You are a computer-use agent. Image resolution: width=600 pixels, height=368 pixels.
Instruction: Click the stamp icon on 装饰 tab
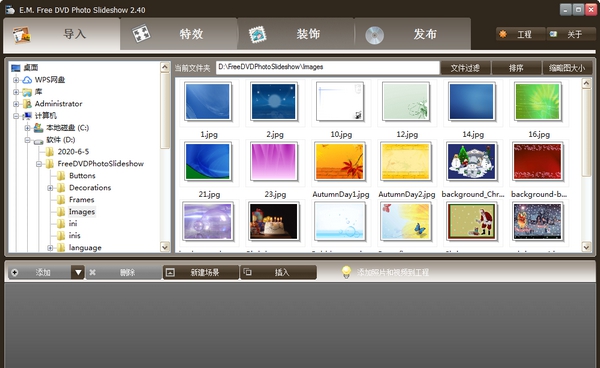pyautogui.click(x=258, y=34)
